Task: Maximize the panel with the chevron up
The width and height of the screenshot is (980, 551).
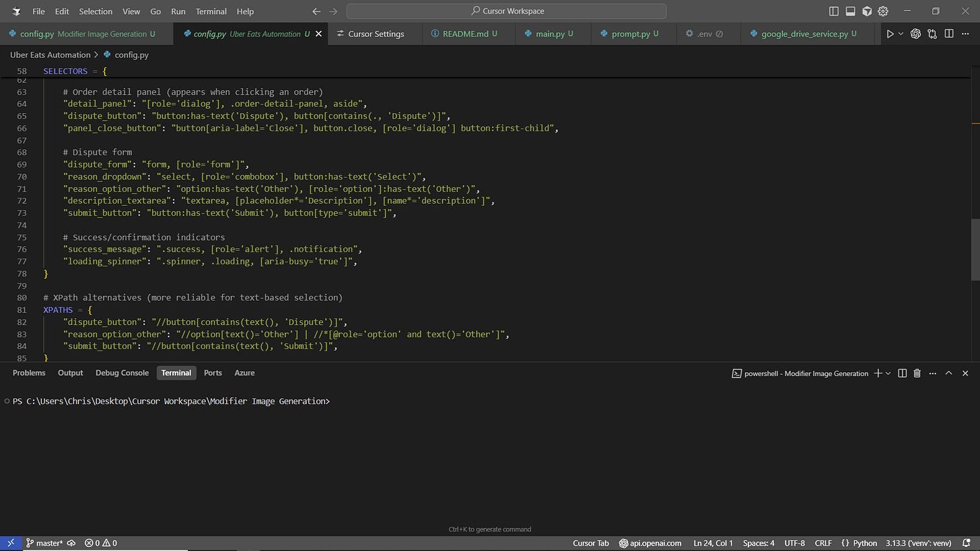Action: coord(948,373)
